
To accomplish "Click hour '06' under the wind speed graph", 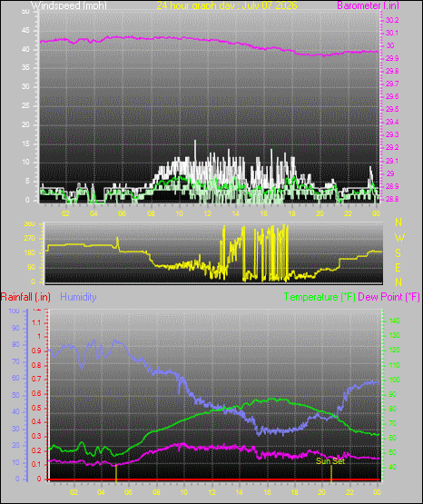I will pyautogui.click(x=122, y=213).
